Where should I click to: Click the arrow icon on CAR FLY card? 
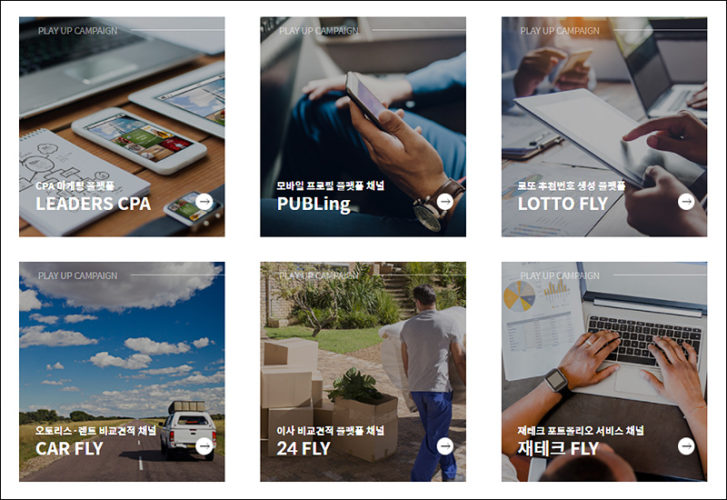click(204, 446)
